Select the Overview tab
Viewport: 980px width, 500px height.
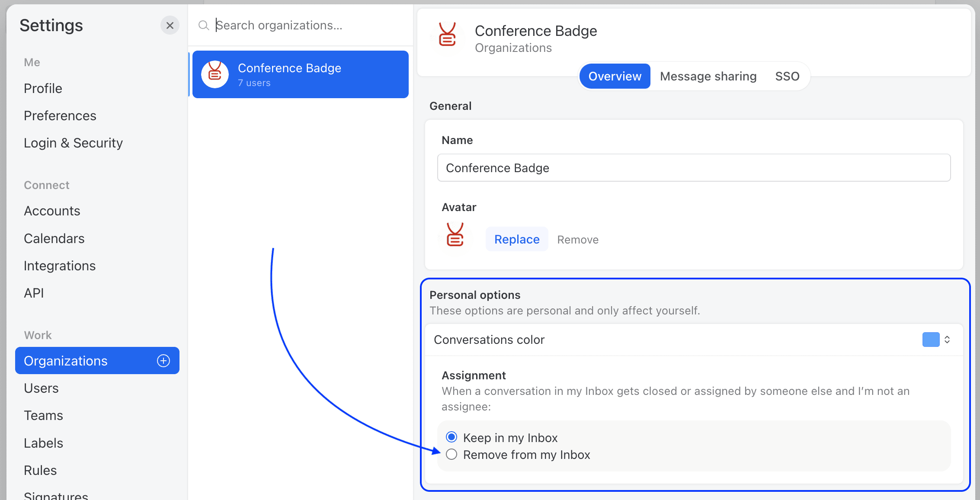tap(615, 77)
